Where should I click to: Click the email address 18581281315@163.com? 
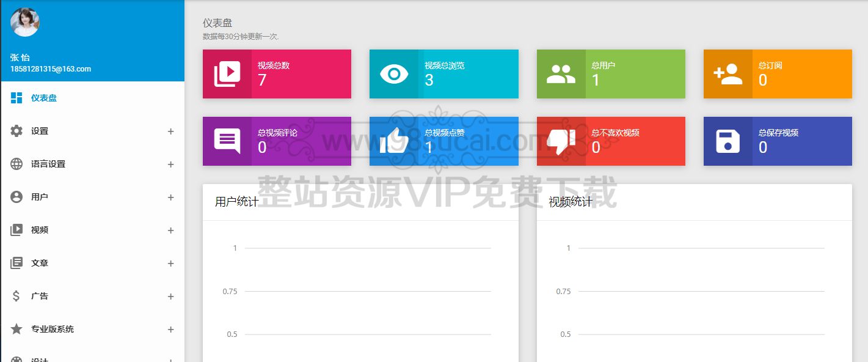(51, 69)
